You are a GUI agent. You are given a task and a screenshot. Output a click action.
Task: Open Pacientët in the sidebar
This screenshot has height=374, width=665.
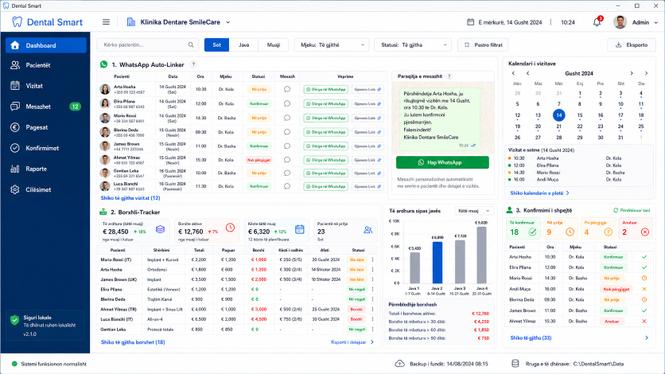point(46,65)
